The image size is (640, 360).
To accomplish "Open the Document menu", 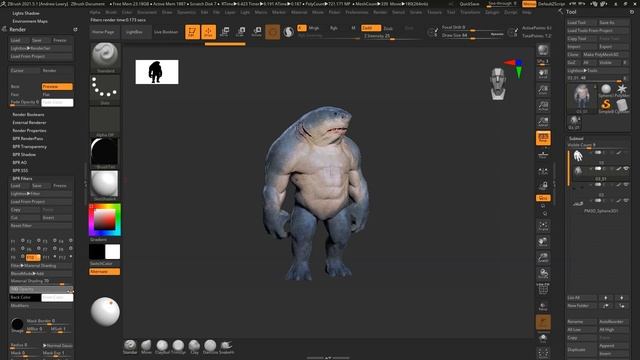I will pos(147,12).
